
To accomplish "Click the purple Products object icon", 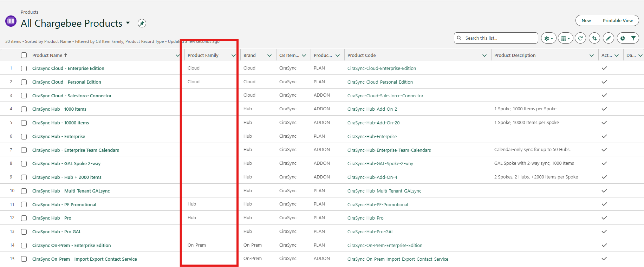I will click(x=11, y=21).
